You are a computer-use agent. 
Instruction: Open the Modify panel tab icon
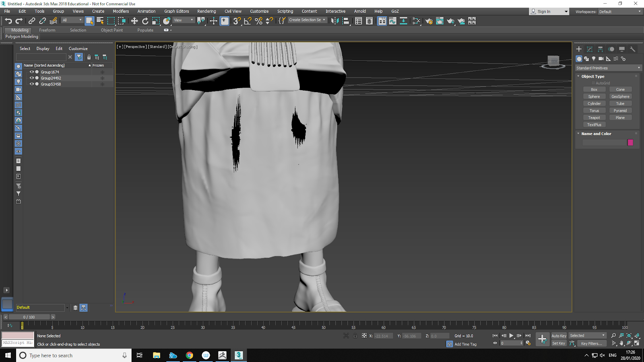tap(590, 49)
